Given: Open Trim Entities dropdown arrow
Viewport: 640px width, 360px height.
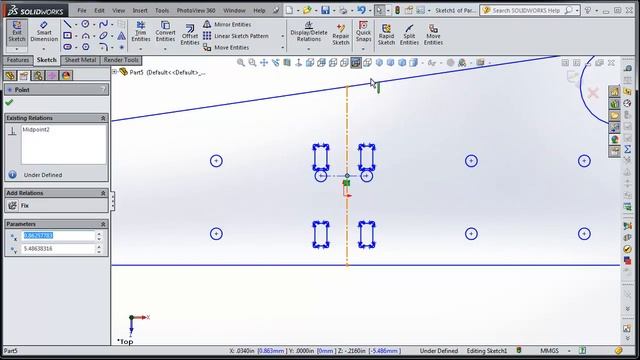Looking at the screenshot, I should (x=141, y=49).
